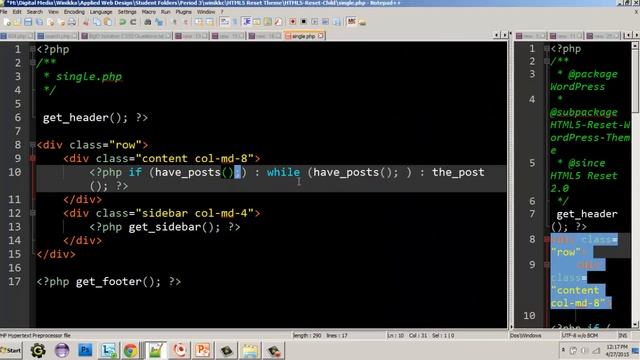This screenshot has height=360, width=640.
Task: Click the Open file toolbar icon
Action: pyautogui.click(x=17, y=22)
